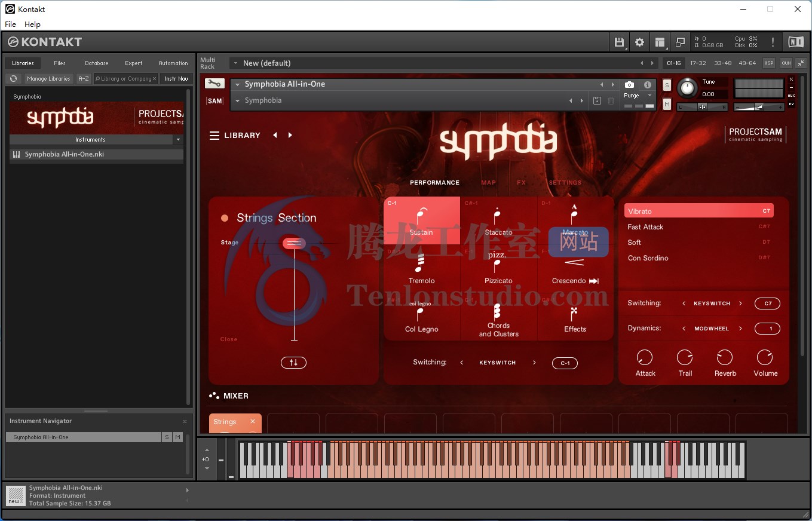Open the Help menu

coord(32,24)
